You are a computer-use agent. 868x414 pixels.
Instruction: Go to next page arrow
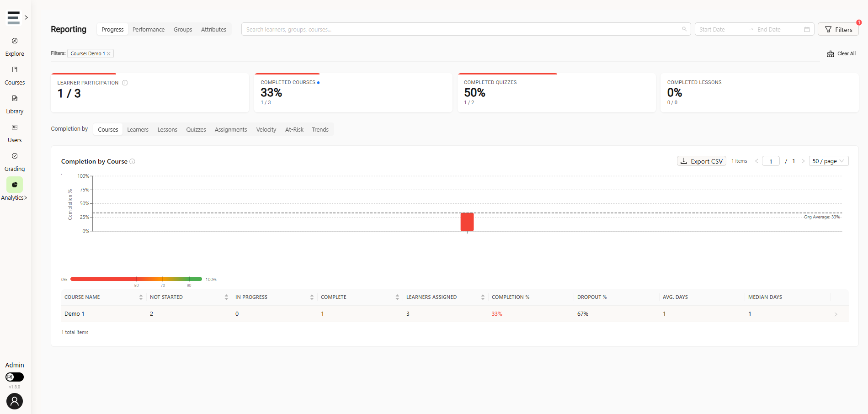coord(803,161)
